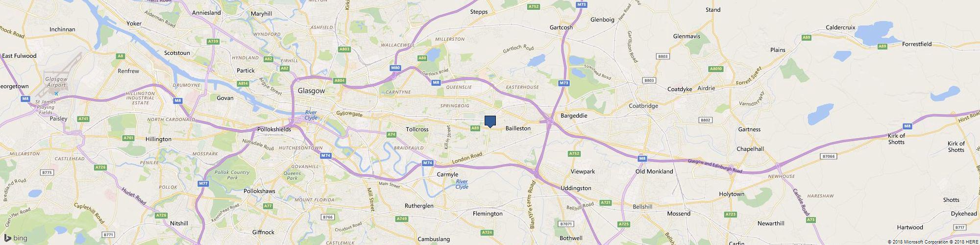Click the M80 road shield near Carntyne
The height and width of the screenshot is (245, 980).
point(396,68)
